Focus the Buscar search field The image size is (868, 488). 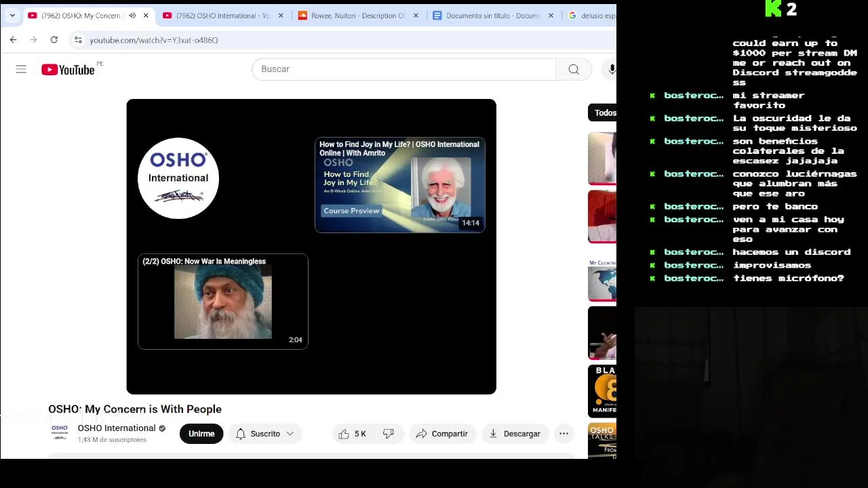(403, 69)
